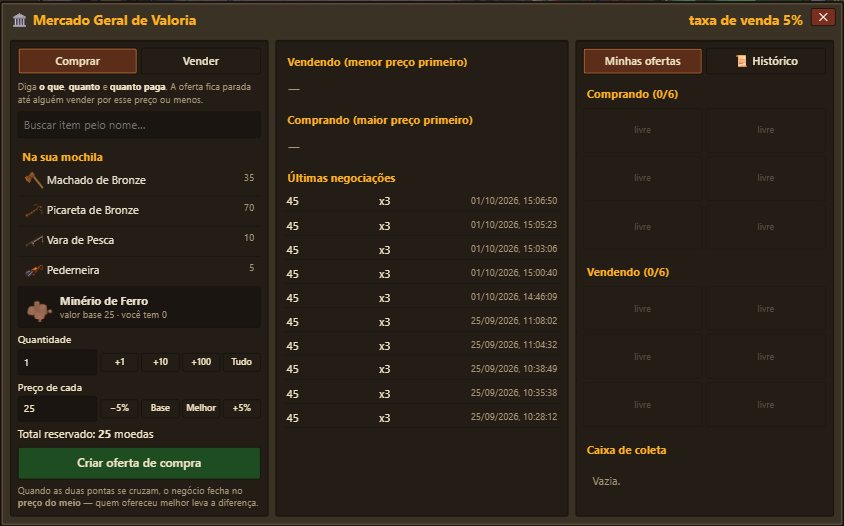Viewport: 844px width, 526px height.
Task: Click the Vendendo (0/6) heading
Action: tap(628, 272)
